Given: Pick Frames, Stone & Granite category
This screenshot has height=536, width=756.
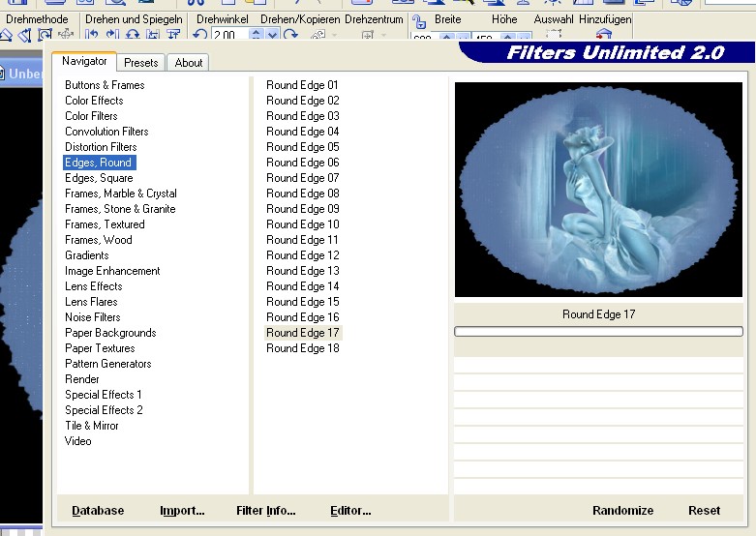Looking at the screenshot, I should pyautogui.click(x=120, y=209).
